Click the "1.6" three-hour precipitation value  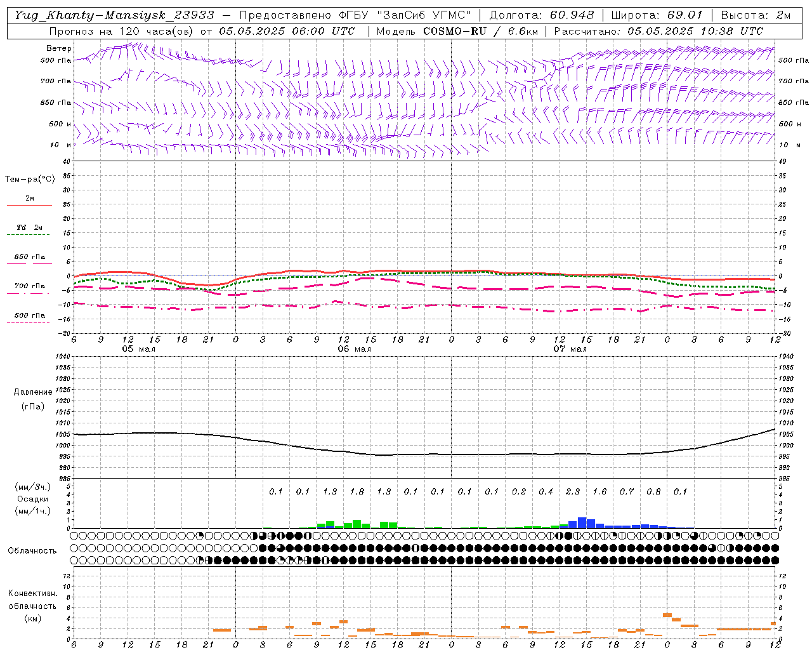(x=600, y=492)
